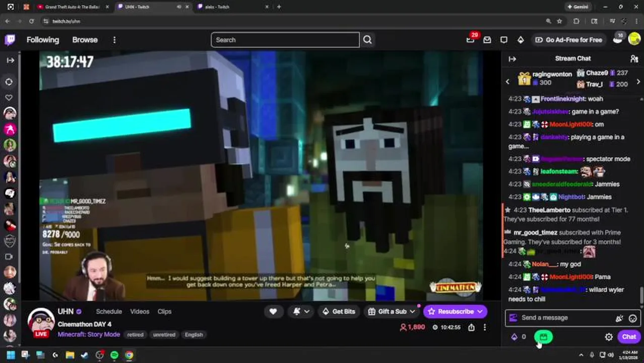Open the Chrome three-dot menu
The width and height of the screenshot is (644, 363).
pyautogui.click(x=637, y=21)
